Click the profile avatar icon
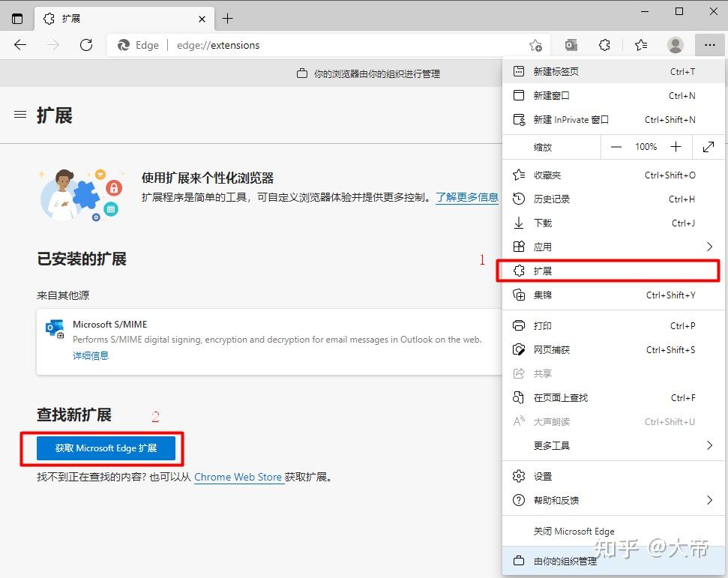This screenshot has width=728, height=578. (675, 45)
